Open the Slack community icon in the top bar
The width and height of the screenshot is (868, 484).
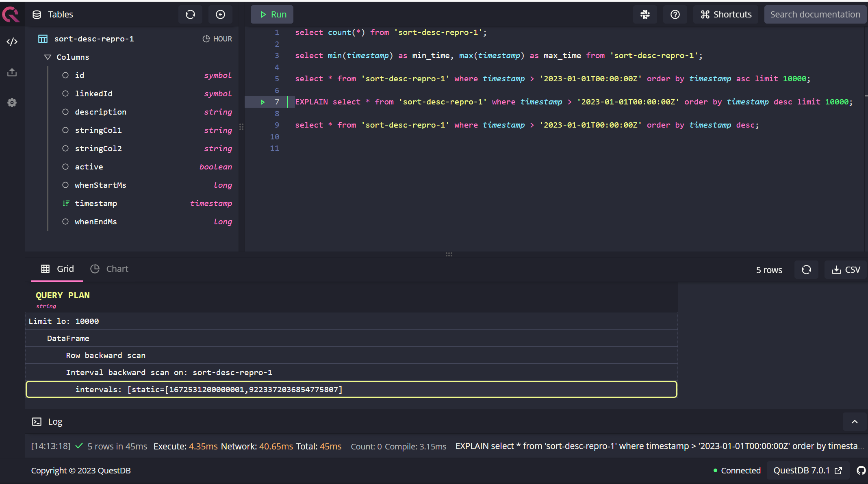pos(645,14)
